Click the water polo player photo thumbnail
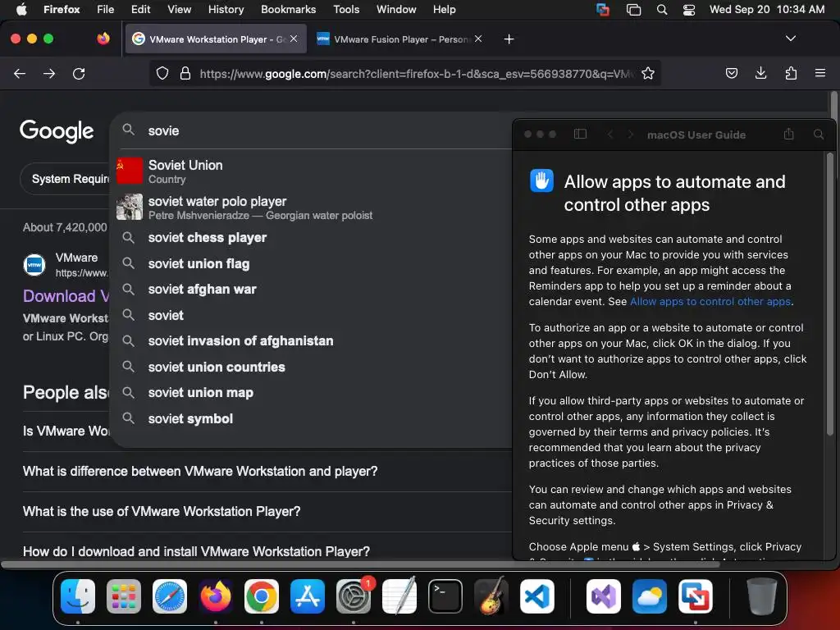The width and height of the screenshot is (840, 630). [x=130, y=207]
